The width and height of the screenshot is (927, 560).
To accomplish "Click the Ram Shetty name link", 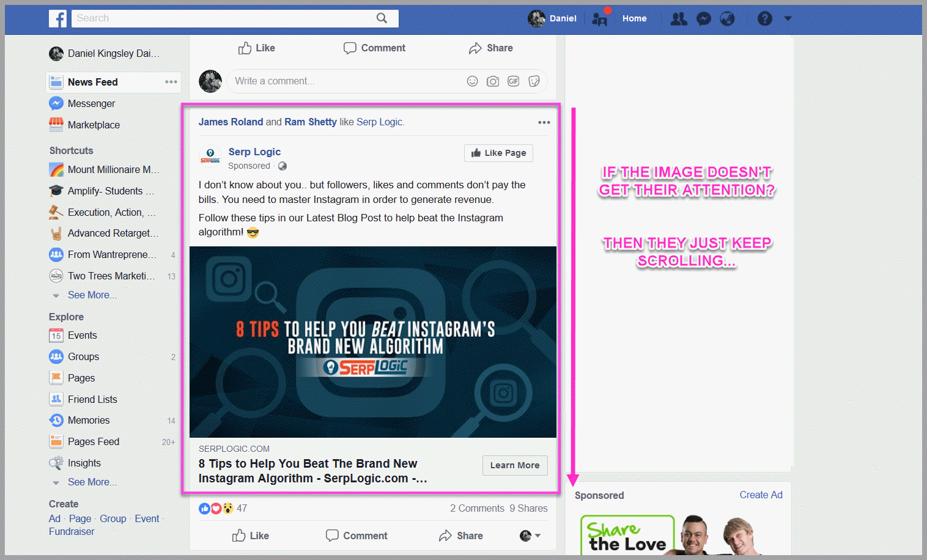I will 311,122.
